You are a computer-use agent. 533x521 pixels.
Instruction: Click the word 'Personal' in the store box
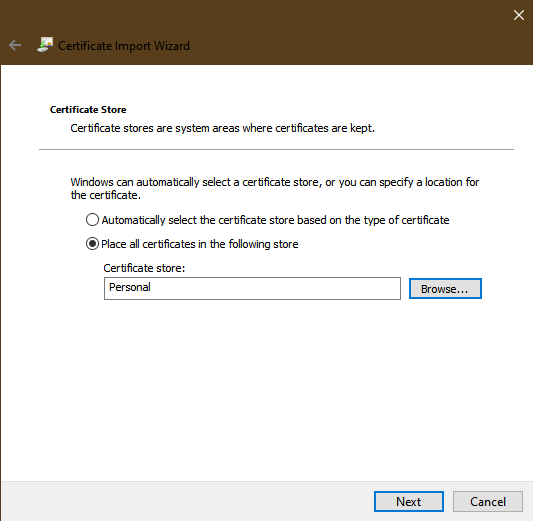point(130,287)
